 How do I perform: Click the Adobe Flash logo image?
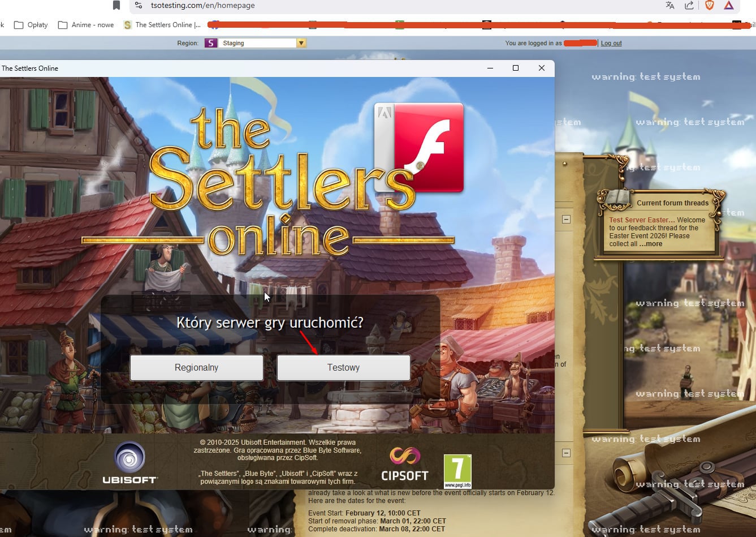tap(419, 148)
